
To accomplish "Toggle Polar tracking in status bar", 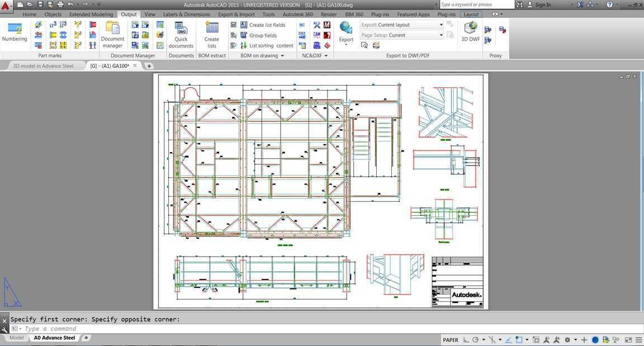I will coord(476,340).
